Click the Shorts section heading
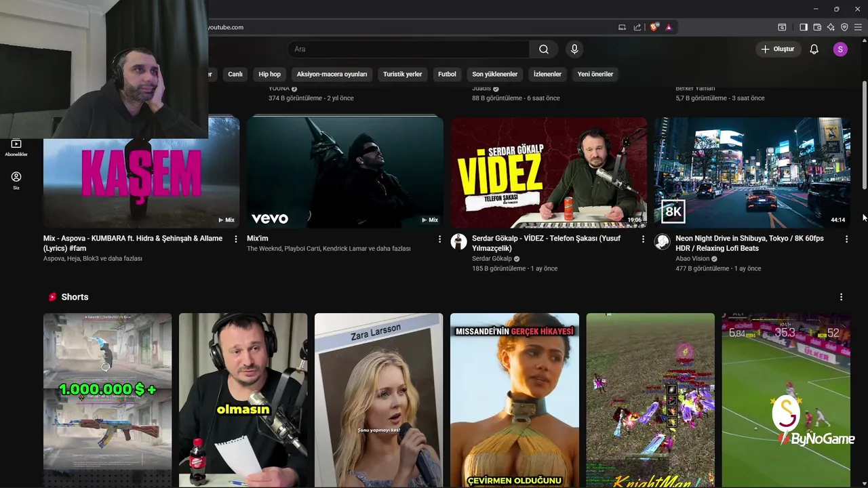The height and width of the screenshot is (488, 868). 75,297
